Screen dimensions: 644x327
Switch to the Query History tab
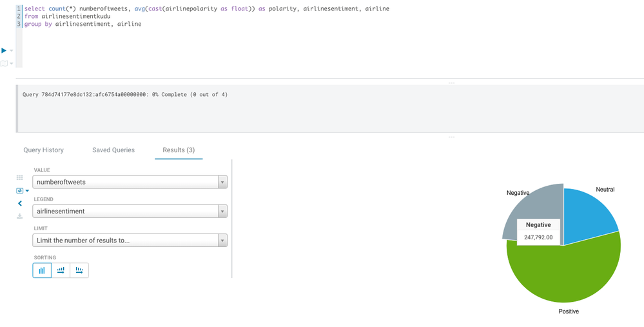click(x=43, y=150)
